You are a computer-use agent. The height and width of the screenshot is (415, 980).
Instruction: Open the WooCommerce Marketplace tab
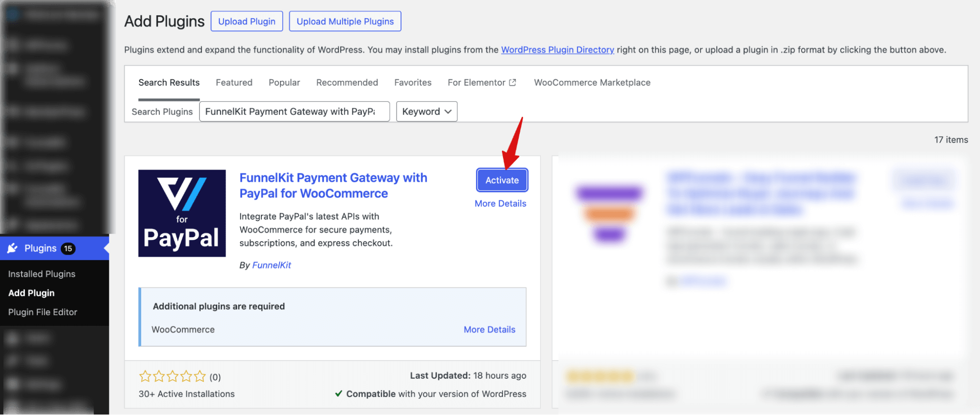pos(591,82)
